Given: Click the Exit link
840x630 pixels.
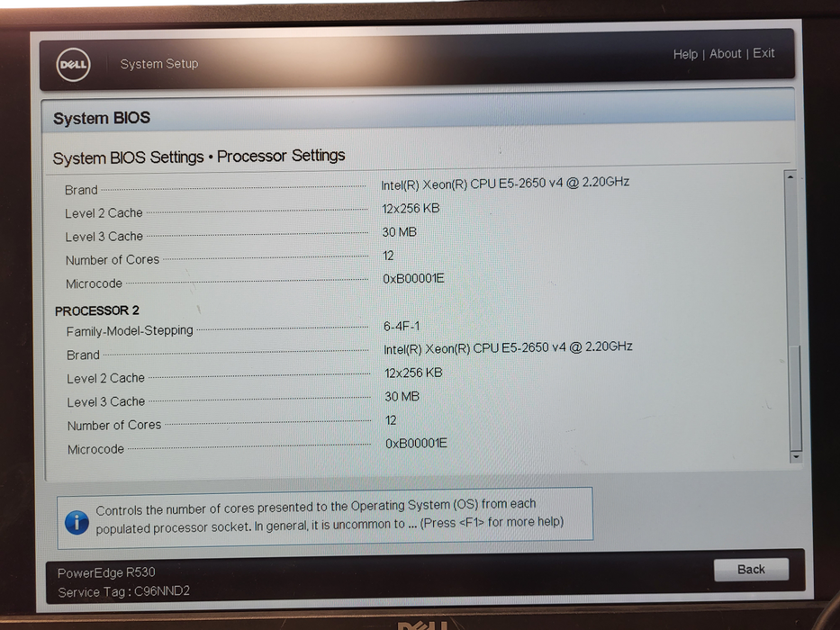Looking at the screenshot, I should (x=763, y=53).
